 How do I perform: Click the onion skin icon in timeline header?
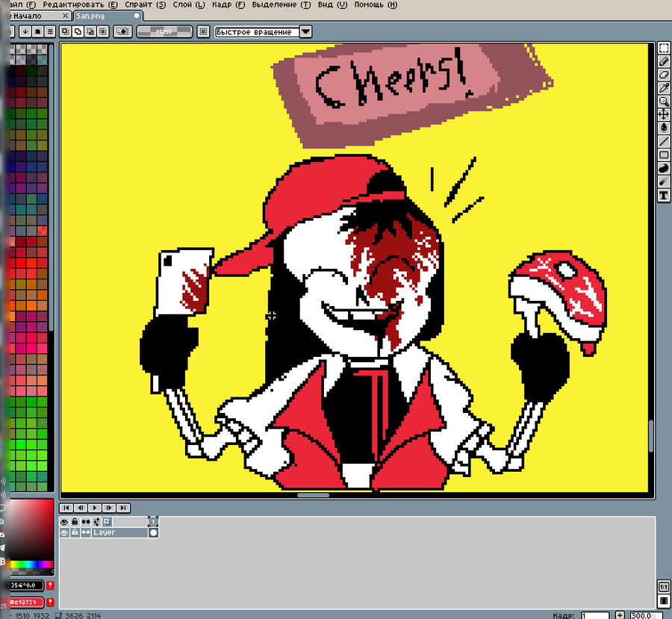(107, 522)
